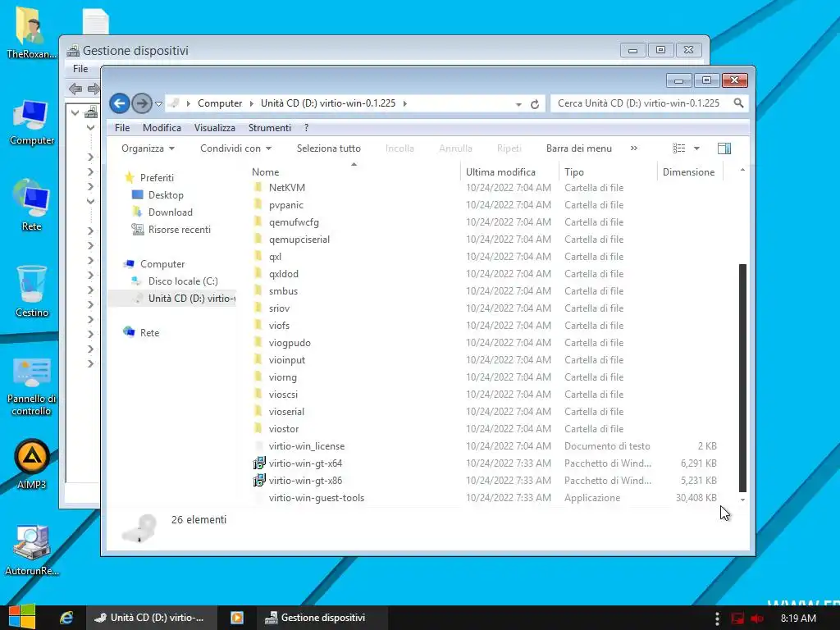Viewport: 840px width, 630px height.
Task: Sort by the Dimensione column header
Action: tap(690, 172)
